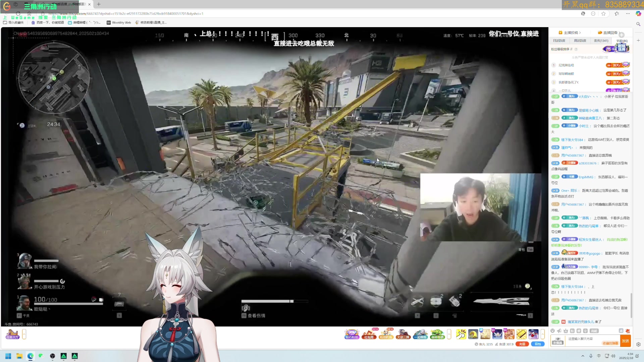Image resolution: width=644 pixels, height=362 pixels.
Task: Expand the panel beside 任务大厅
Action: click(x=24, y=334)
